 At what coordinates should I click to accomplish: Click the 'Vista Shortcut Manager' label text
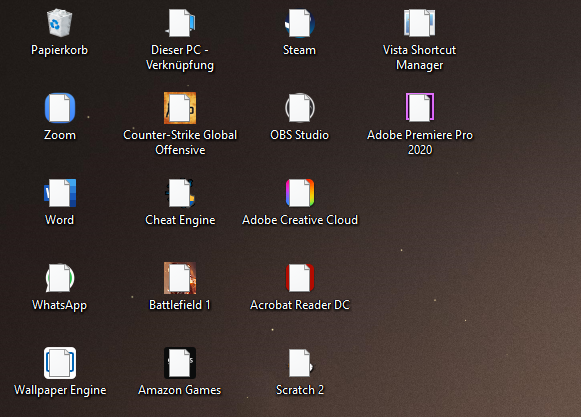pos(419,57)
